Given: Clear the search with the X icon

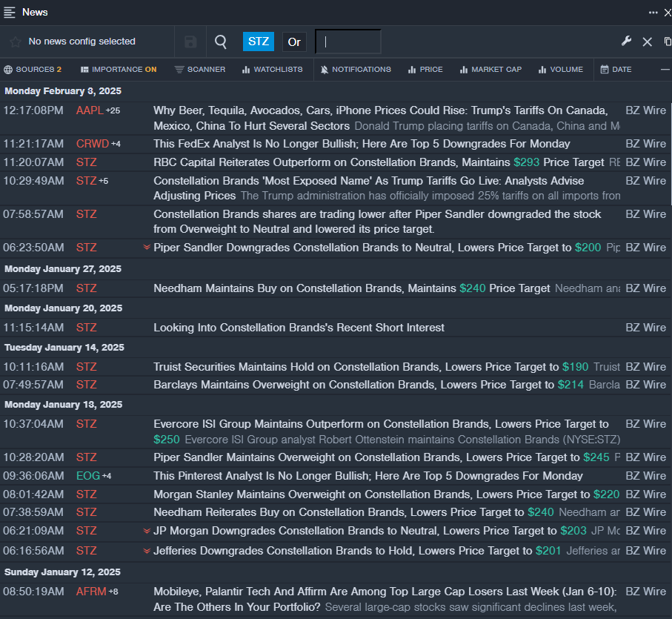Looking at the screenshot, I should pyautogui.click(x=647, y=42).
